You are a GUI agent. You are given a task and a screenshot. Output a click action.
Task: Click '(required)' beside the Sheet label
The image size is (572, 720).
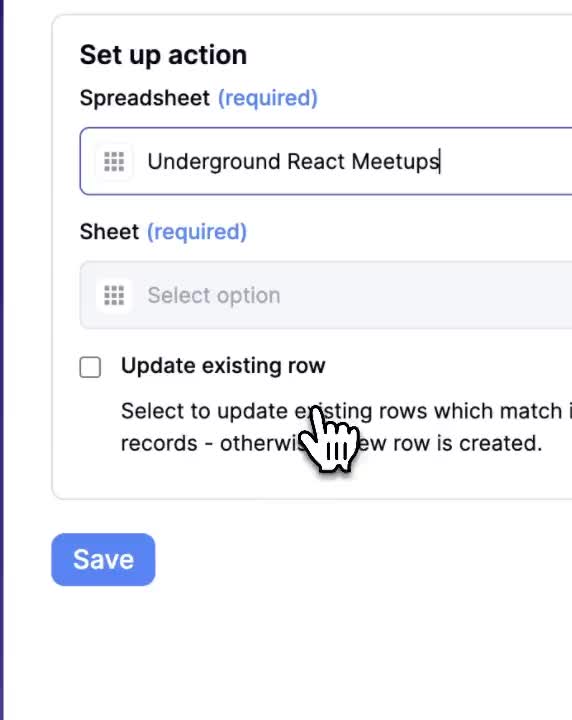(x=197, y=231)
